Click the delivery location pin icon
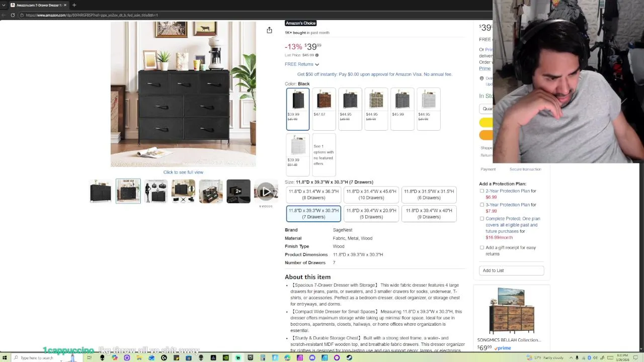This screenshot has width=644, height=362. pyautogui.click(x=481, y=78)
